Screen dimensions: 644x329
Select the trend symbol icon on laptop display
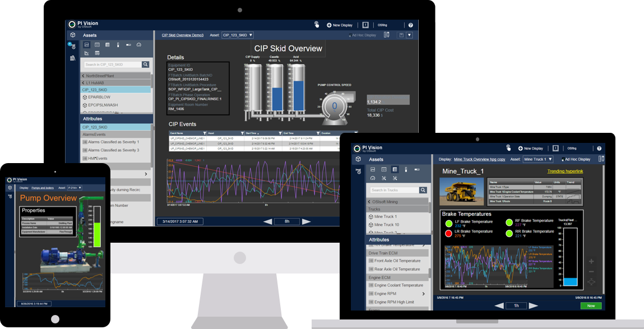pos(373,169)
